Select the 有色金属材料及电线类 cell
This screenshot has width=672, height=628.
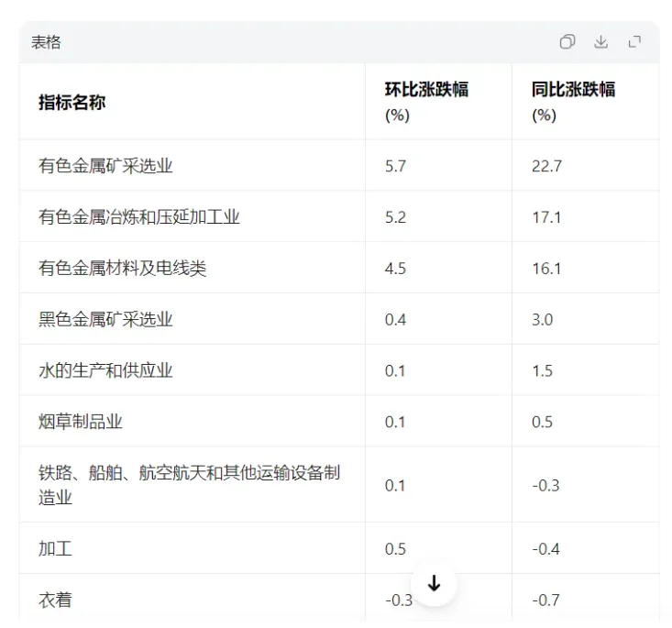click(x=122, y=269)
